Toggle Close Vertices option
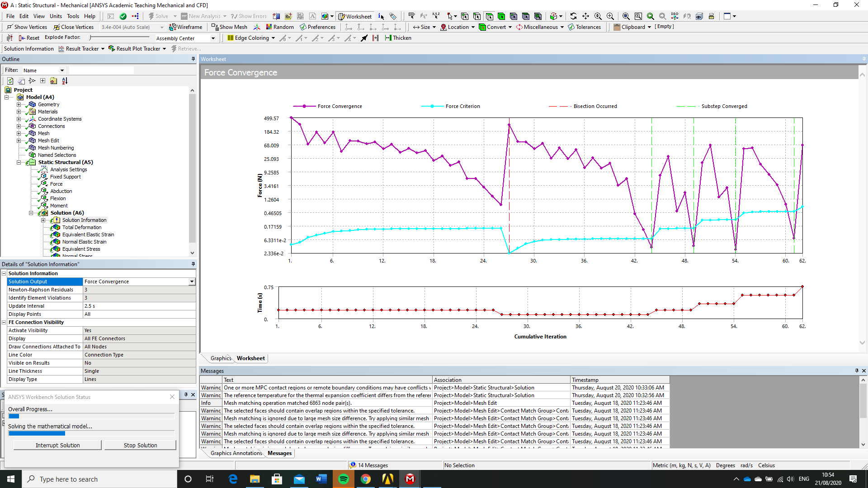 pos(73,27)
